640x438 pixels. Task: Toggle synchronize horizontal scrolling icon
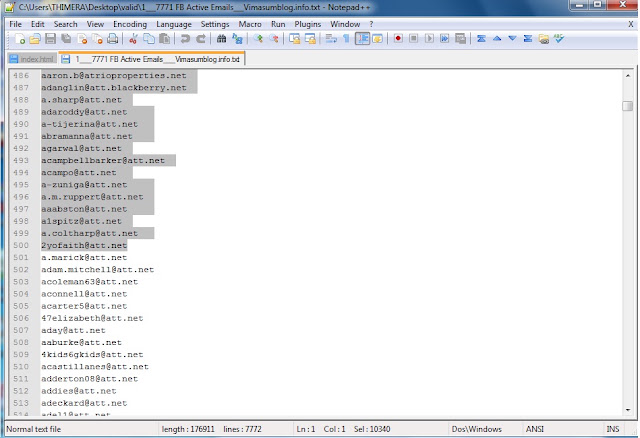click(x=310, y=39)
